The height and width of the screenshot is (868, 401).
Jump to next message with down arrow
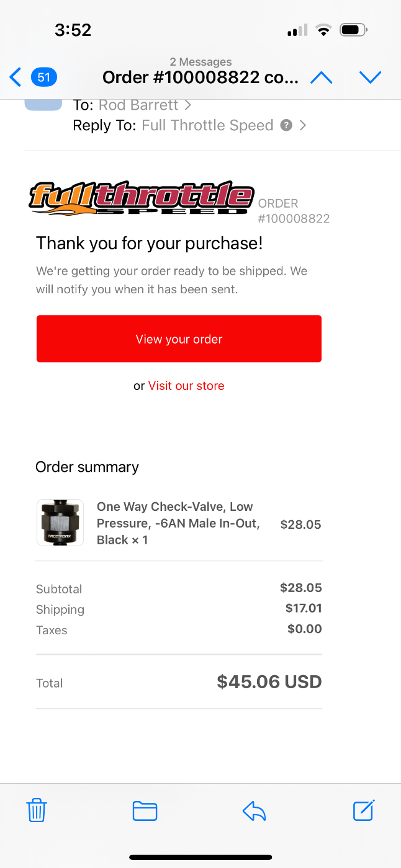click(370, 77)
